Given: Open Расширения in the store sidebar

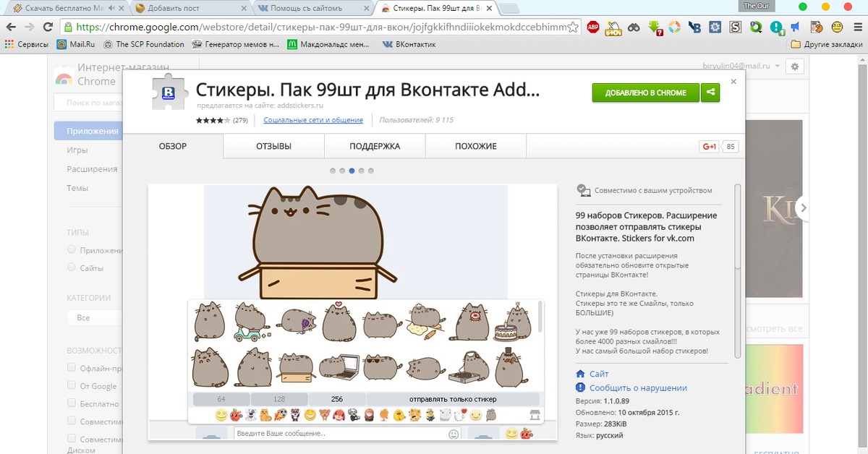Looking at the screenshot, I should [92, 169].
